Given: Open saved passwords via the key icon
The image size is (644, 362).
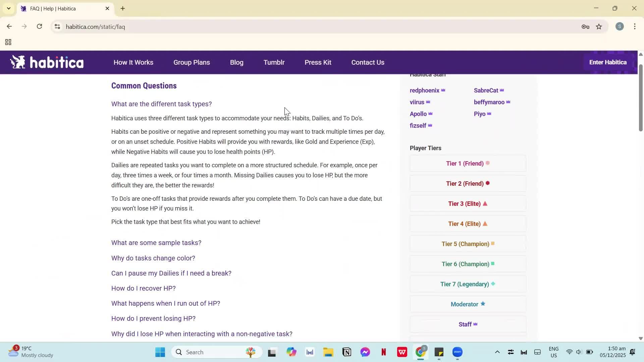Looking at the screenshot, I should pyautogui.click(x=585, y=27).
